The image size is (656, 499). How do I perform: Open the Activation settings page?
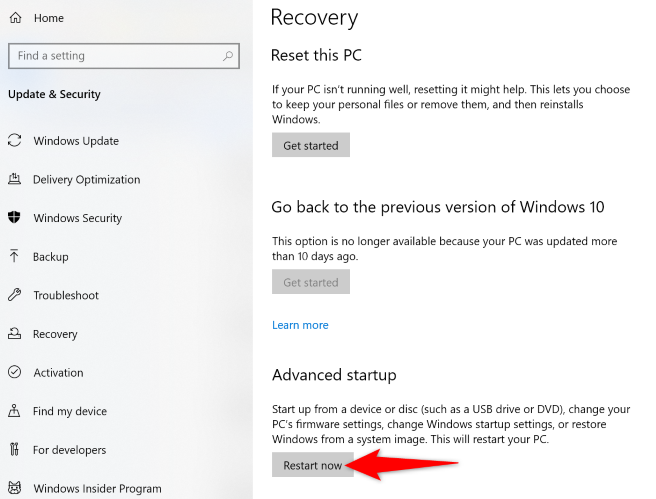[58, 372]
